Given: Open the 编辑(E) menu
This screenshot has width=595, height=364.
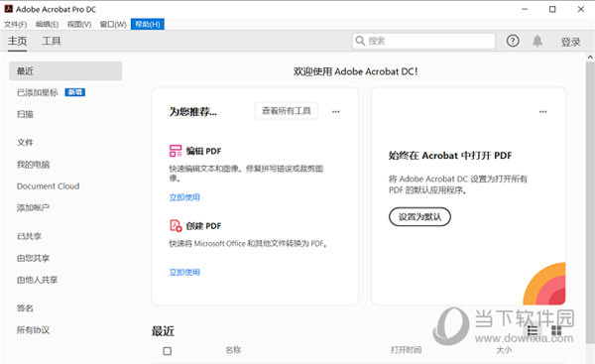Looking at the screenshot, I should 47,24.
